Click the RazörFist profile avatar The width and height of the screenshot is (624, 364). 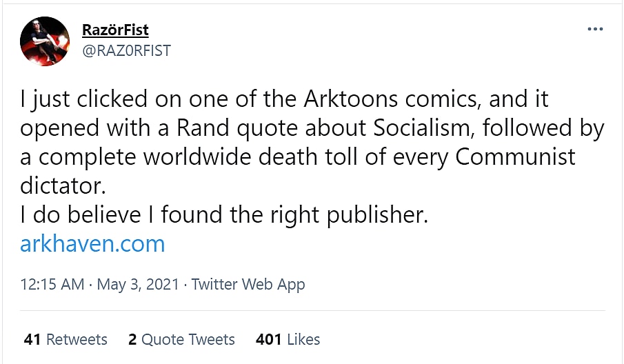point(45,41)
